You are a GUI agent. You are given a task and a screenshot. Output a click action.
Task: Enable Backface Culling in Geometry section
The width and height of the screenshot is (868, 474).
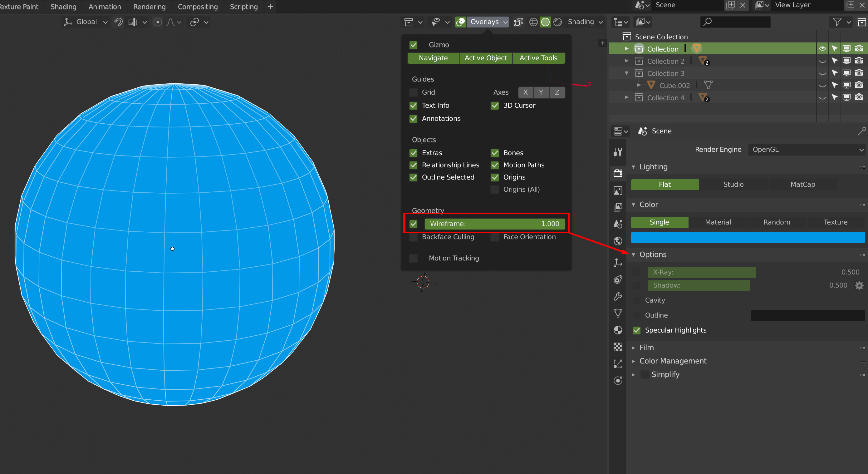pyautogui.click(x=413, y=237)
